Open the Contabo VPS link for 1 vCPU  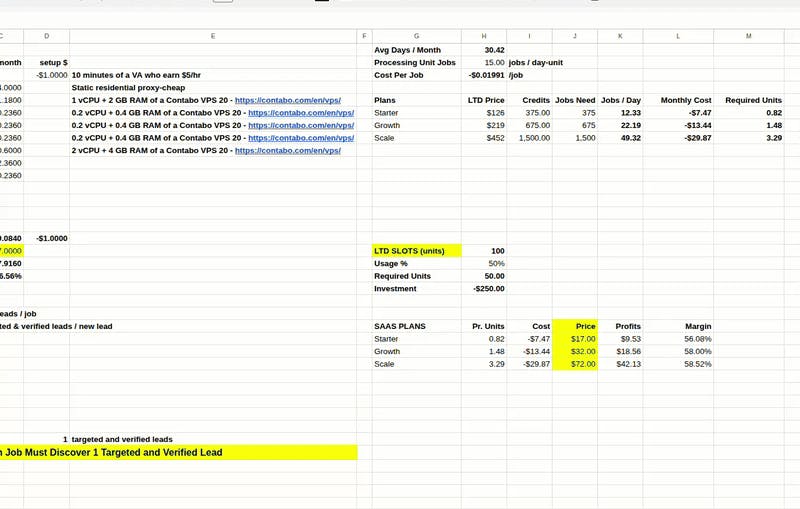[288, 100]
